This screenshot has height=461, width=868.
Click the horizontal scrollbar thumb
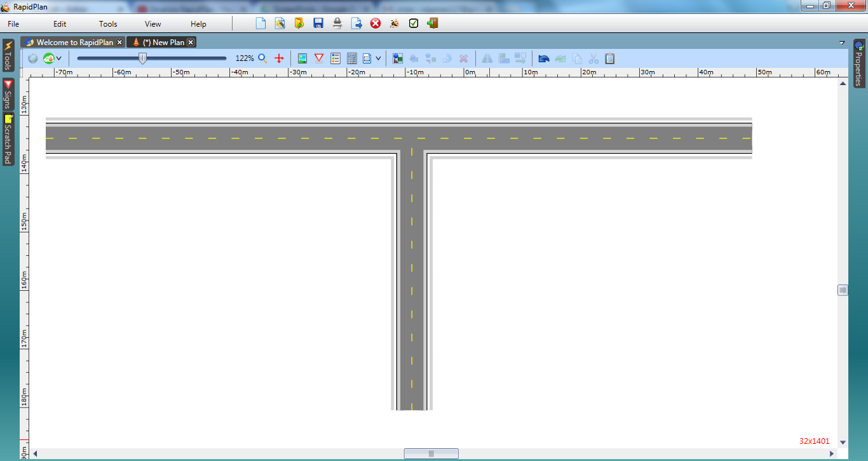click(431, 453)
